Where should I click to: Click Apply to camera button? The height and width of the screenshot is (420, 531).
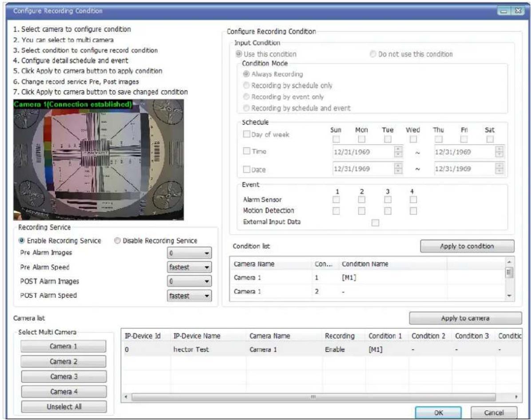pyautogui.click(x=465, y=318)
